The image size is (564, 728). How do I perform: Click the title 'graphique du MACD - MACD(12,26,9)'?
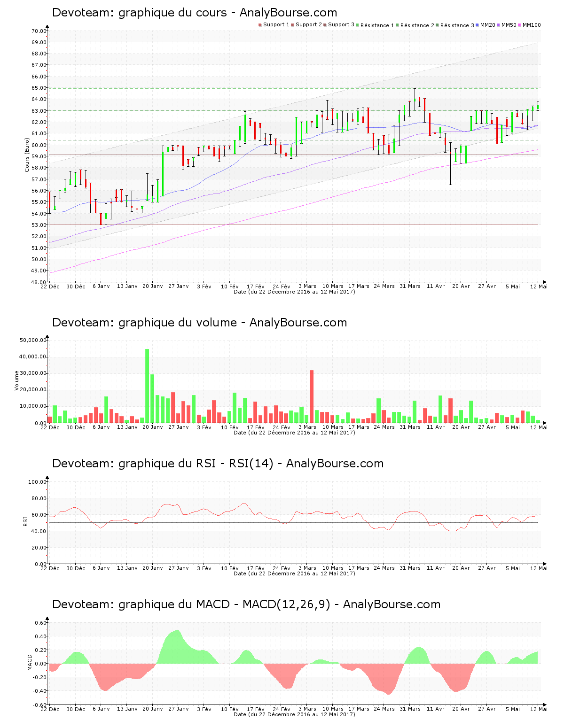tap(225, 604)
